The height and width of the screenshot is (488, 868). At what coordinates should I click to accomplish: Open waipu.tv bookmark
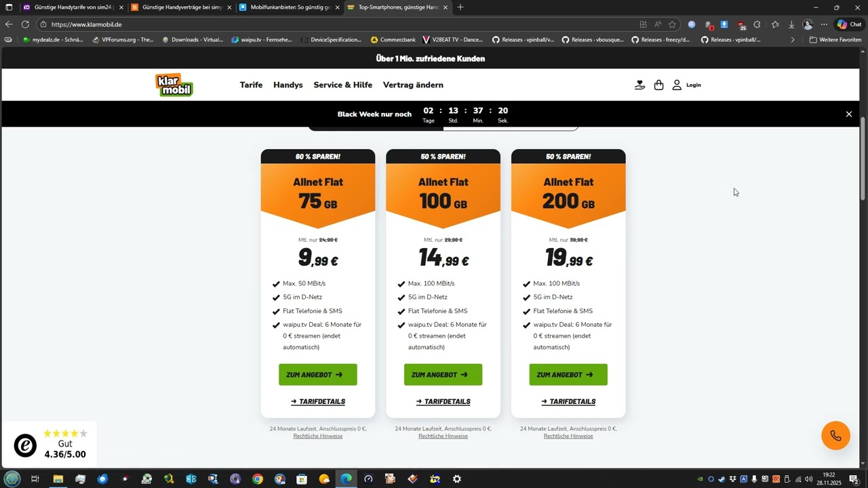point(262,40)
